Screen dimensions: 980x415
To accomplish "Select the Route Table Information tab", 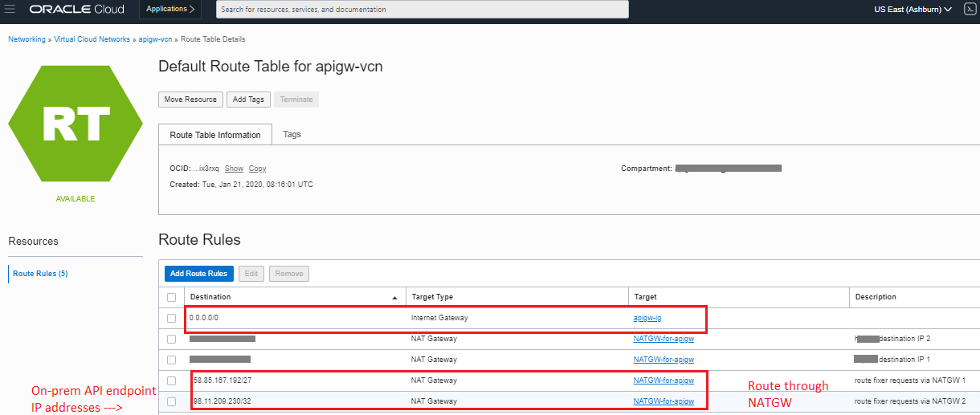I will point(215,135).
